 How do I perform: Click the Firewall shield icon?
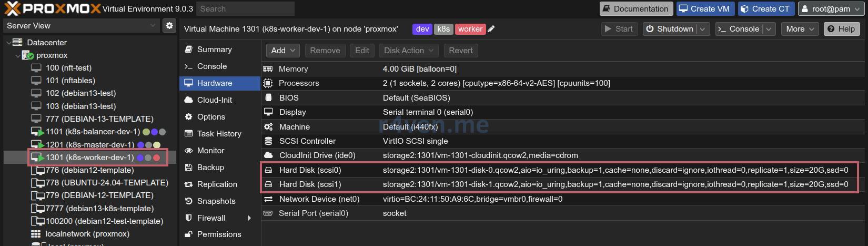188,218
